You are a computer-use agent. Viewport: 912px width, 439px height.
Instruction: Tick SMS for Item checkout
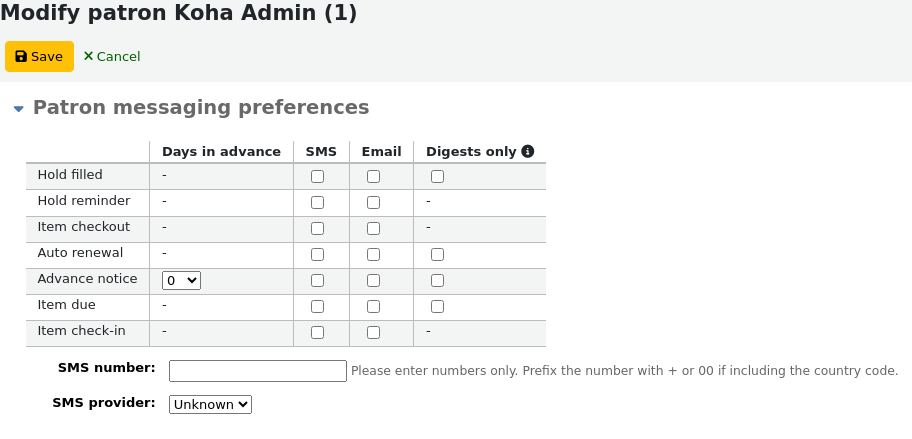[x=317, y=229]
